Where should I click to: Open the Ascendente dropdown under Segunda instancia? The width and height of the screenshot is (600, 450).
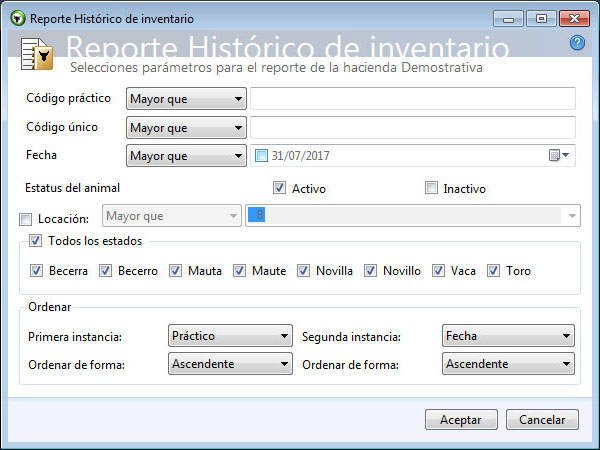pos(508,364)
